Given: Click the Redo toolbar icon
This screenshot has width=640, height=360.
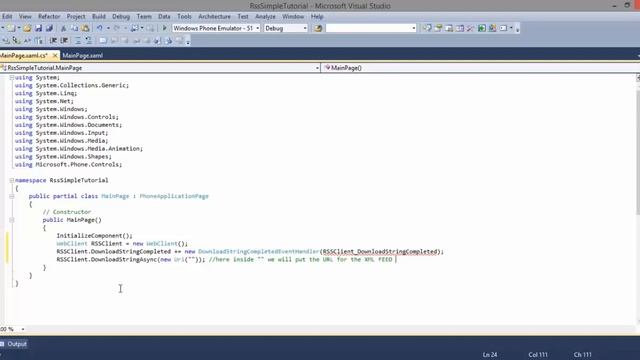Looking at the screenshot, I should tap(117, 28).
